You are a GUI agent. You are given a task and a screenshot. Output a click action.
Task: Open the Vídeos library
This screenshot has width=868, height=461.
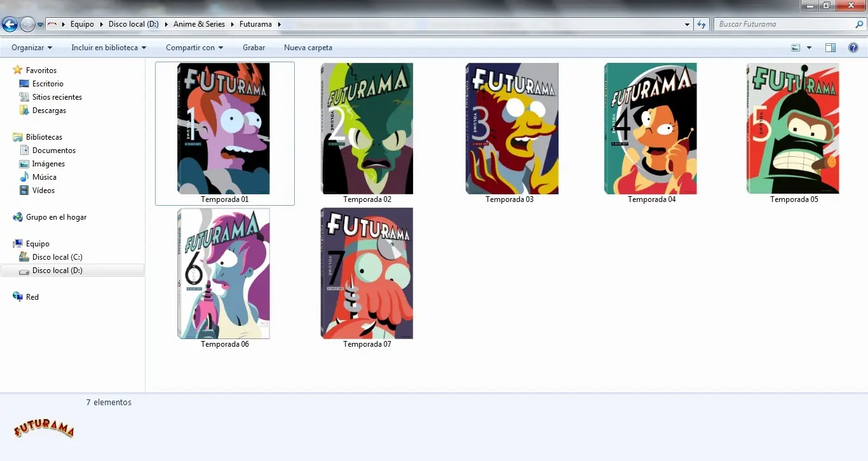tap(43, 190)
